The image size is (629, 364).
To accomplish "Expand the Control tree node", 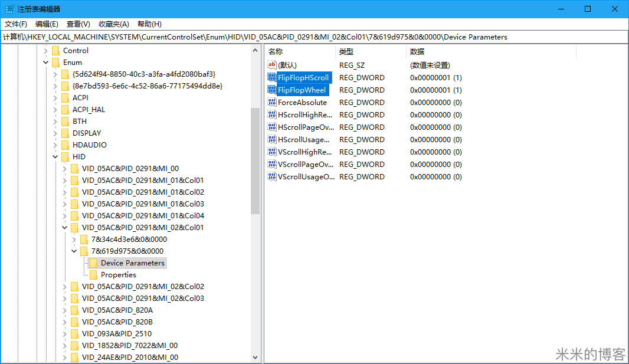I will click(x=45, y=51).
